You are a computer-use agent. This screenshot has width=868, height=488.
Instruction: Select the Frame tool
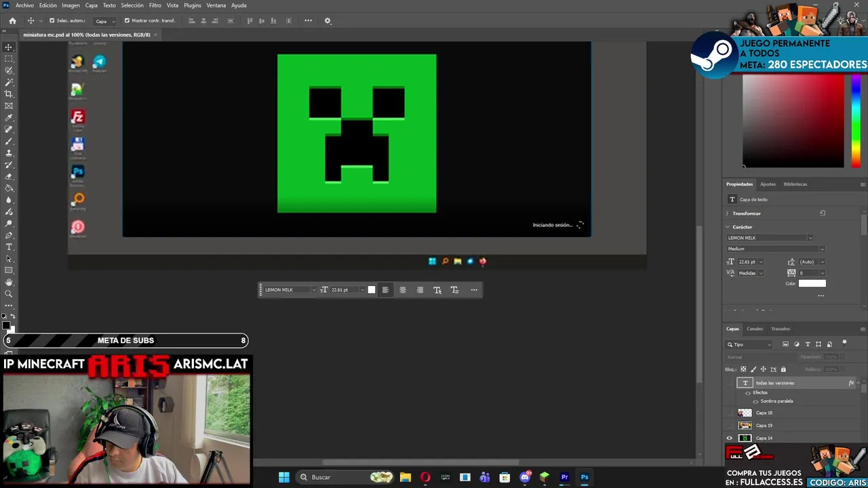[9, 106]
